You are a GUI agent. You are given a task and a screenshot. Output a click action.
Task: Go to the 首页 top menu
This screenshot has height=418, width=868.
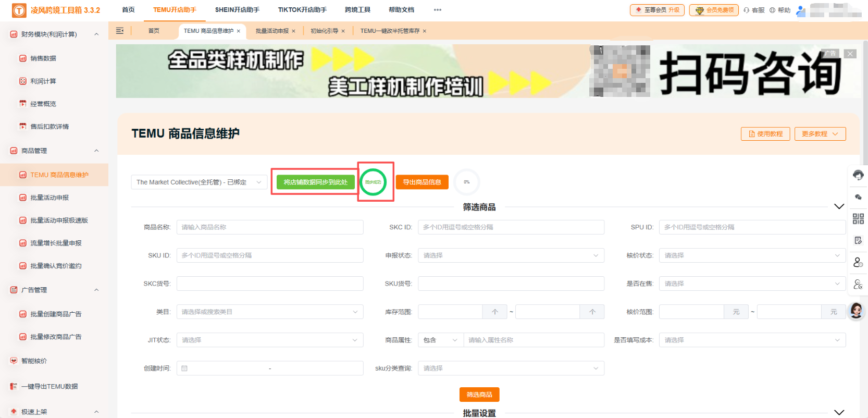pyautogui.click(x=128, y=10)
